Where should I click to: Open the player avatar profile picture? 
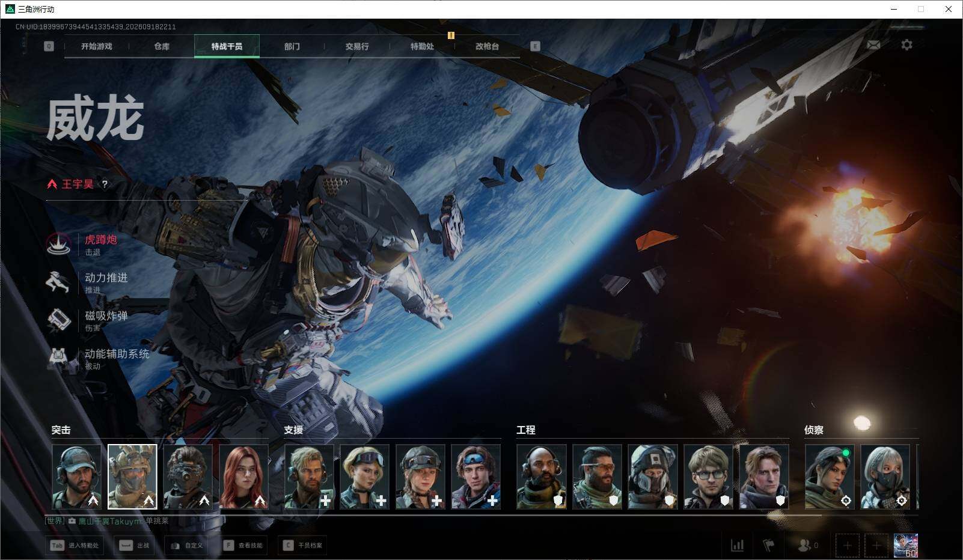tap(905, 546)
